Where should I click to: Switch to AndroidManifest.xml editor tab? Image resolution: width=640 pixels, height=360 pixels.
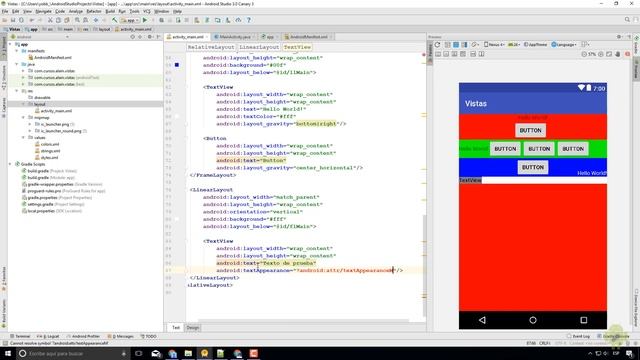(308, 37)
